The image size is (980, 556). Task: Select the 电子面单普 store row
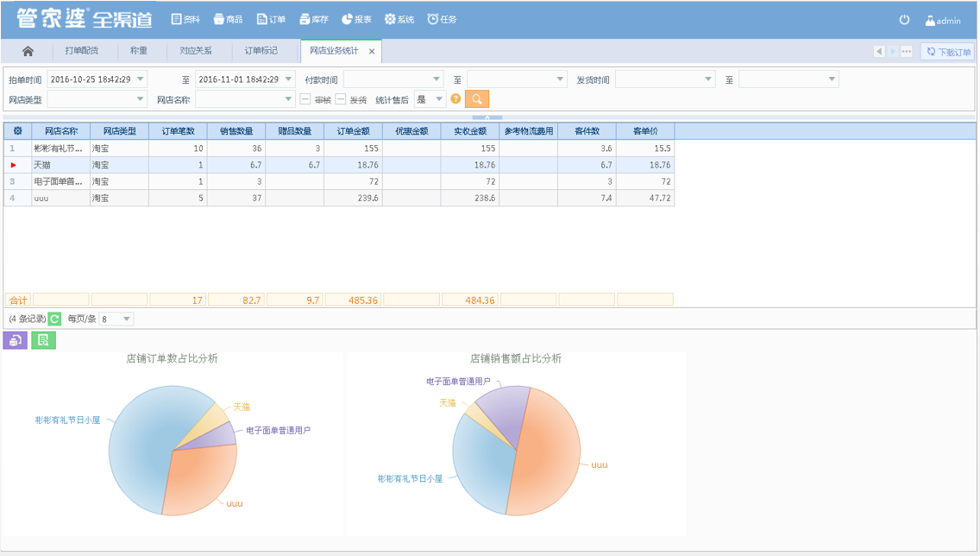(339, 181)
